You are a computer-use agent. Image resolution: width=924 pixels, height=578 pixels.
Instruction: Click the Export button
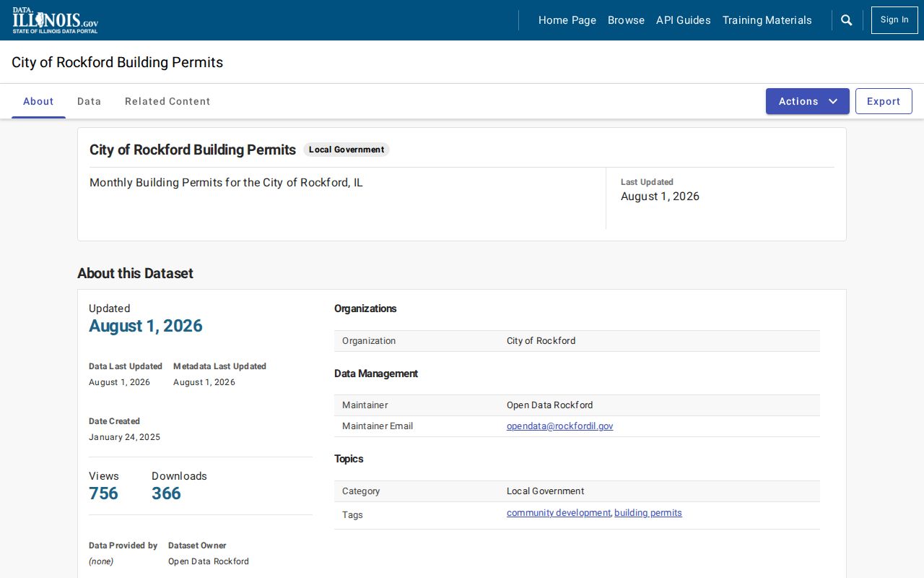[x=884, y=101]
